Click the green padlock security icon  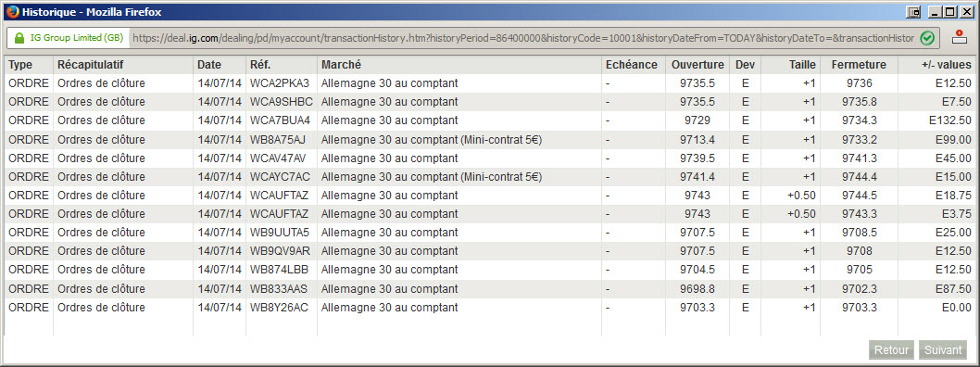[x=19, y=37]
